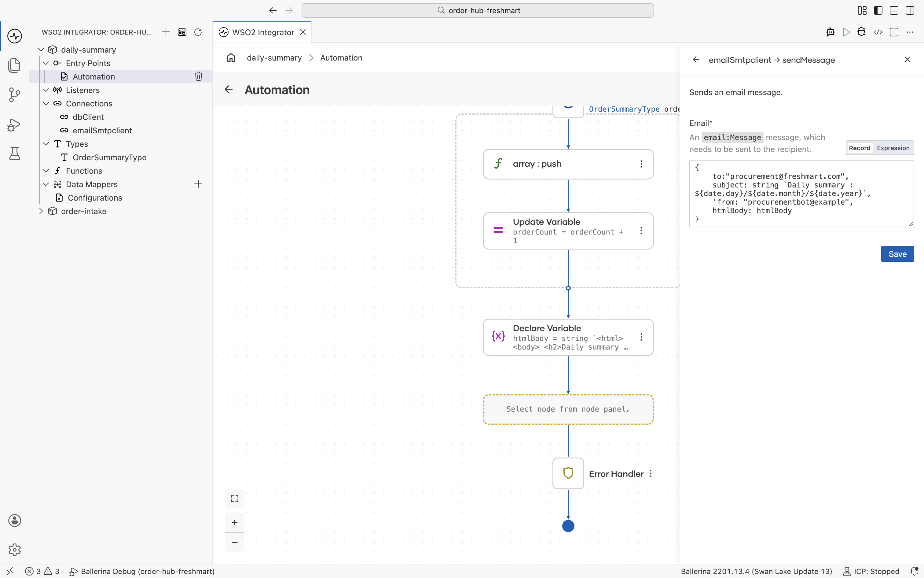924x578 pixels.
Task: Go to home in breadcrumb
Action: 231,58
